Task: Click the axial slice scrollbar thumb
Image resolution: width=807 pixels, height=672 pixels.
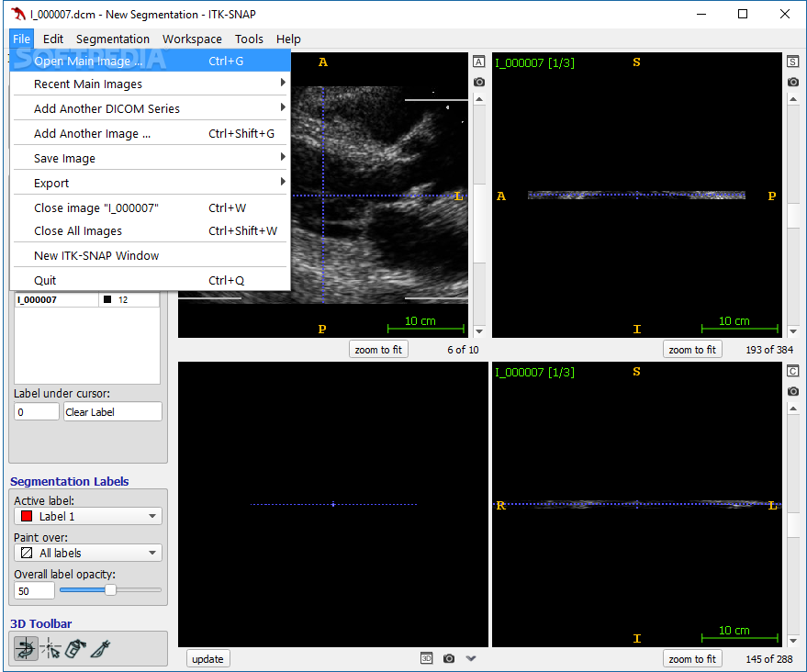Action: pyautogui.click(x=479, y=223)
